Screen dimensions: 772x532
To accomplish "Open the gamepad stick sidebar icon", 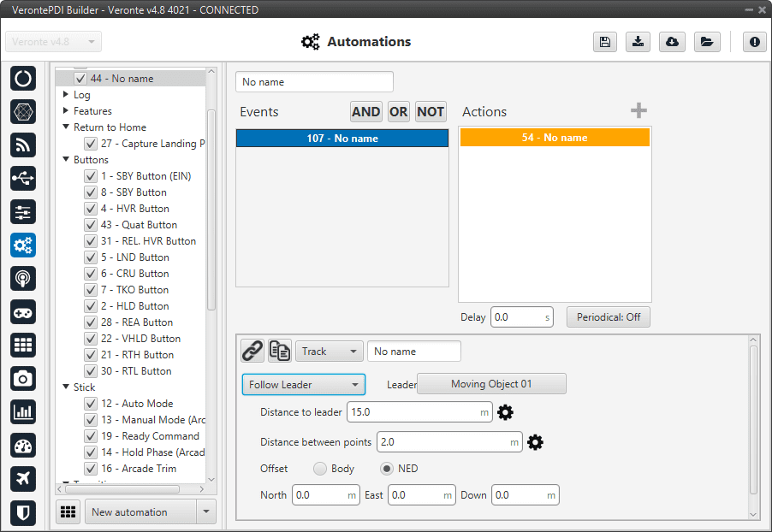I will click(x=23, y=312).
